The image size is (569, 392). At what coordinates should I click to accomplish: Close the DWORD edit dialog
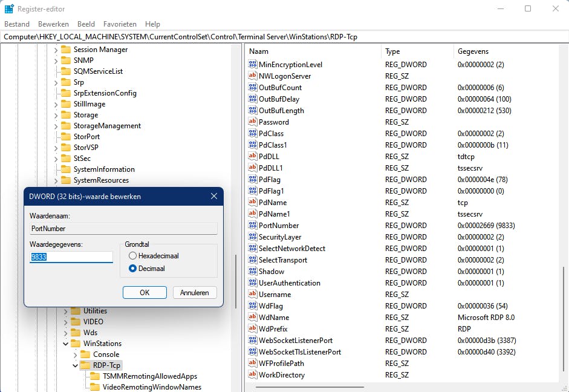pyautogui.click(x=214, y=197)
